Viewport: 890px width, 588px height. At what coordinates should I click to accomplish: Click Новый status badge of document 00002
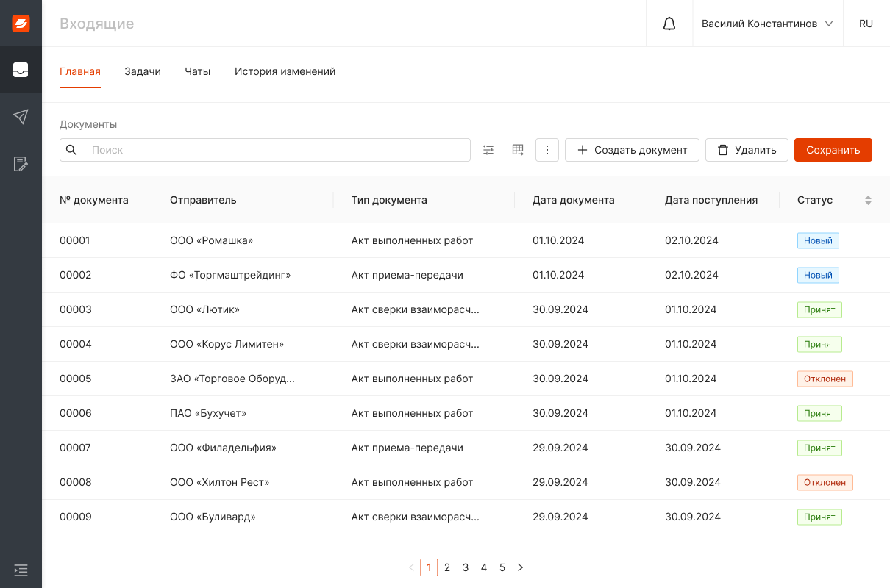coord(818,275)
